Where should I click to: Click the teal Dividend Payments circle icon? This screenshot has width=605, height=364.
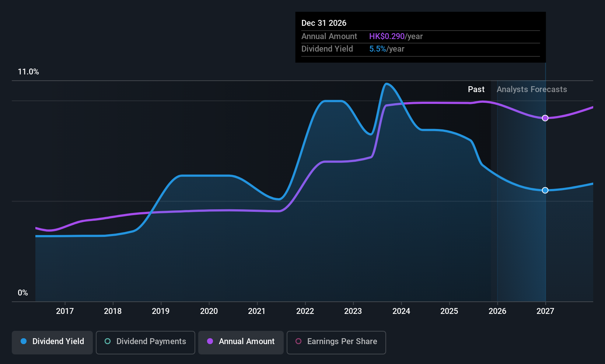(x=107, y=341)
